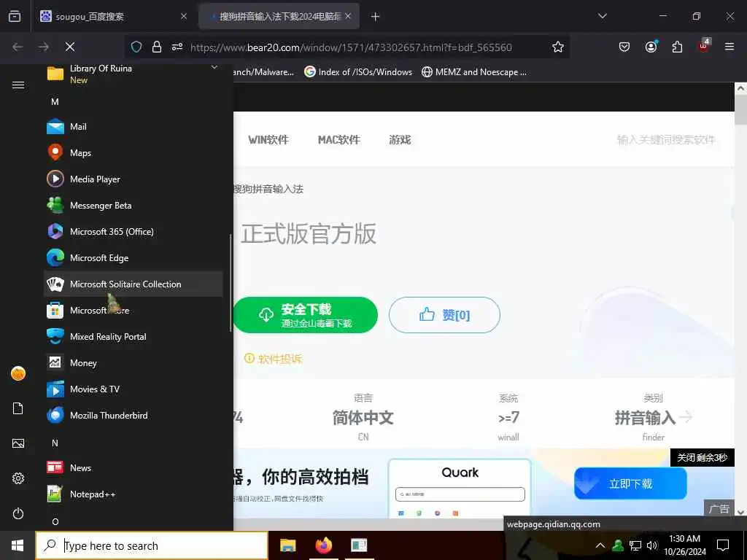This screenshot has height=560, width=747.
Task: Select the 游戏 navigation item
Action: [x=400, y=139]
